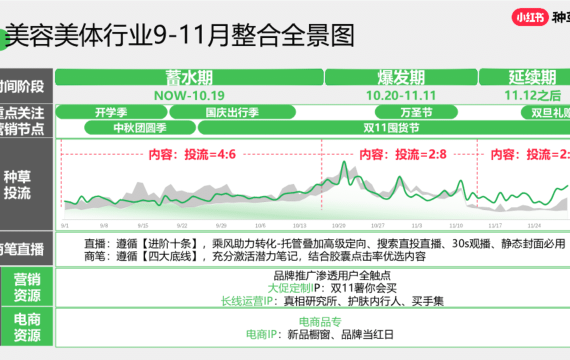Image resolution: width=570 pixels, height=360 pixels.
Task: Click the 电商资源 green side label
Action: point(27,327)
